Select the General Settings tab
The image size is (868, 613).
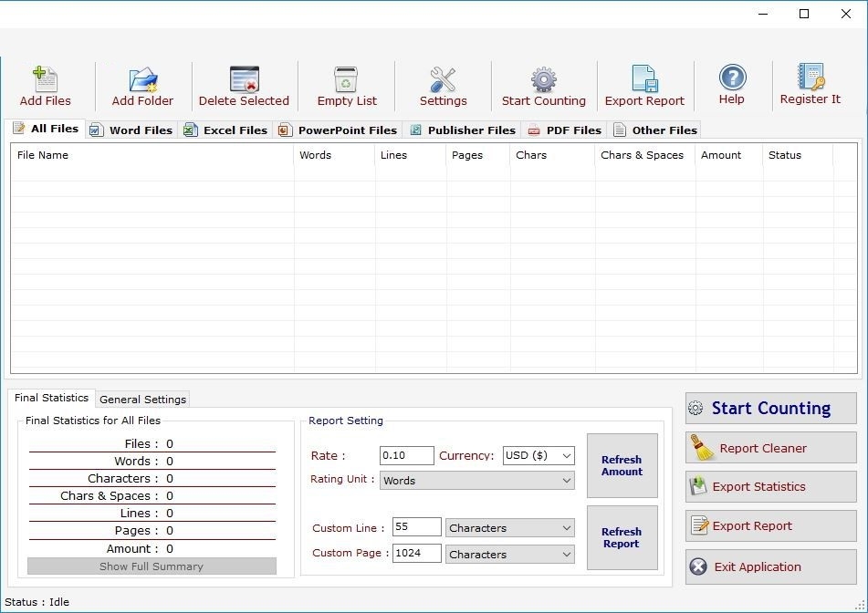(142, 400)
